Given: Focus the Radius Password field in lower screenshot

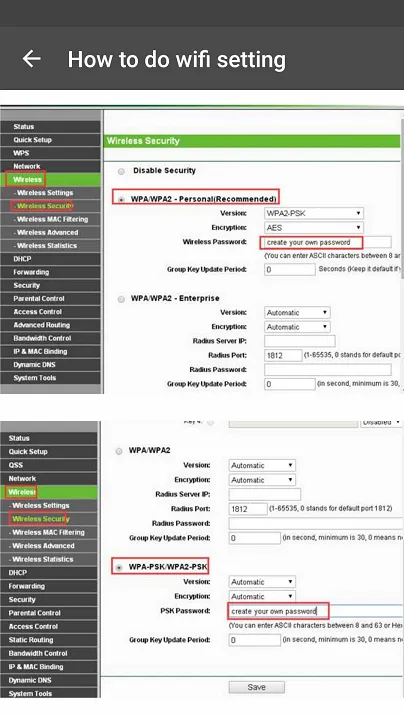Looking at the screenshot, I should [x=316, y=523].
